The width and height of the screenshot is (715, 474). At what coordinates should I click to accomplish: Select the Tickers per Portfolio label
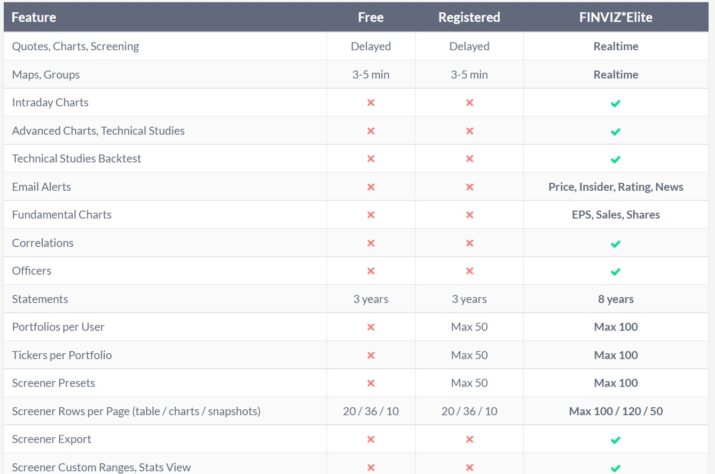(62, 355)
